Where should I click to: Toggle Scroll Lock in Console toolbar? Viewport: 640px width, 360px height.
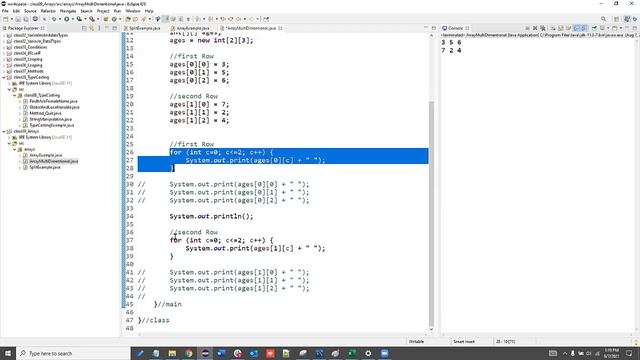[560, 28]
